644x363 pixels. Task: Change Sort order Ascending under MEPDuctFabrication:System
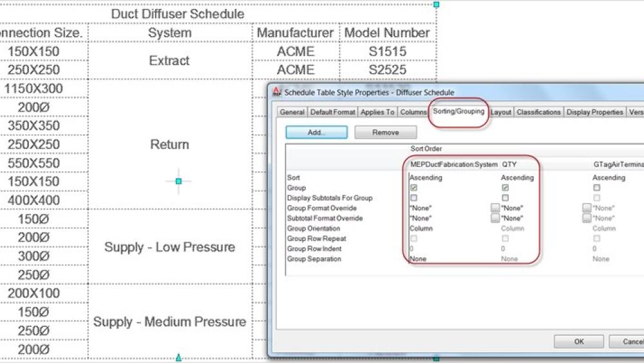(x=426, y=177)
